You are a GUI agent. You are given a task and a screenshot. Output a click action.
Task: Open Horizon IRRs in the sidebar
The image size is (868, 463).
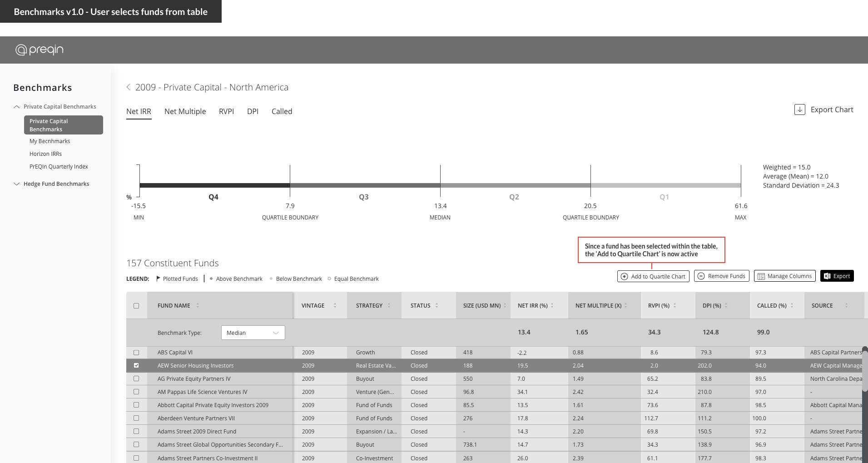coord(45,154)
